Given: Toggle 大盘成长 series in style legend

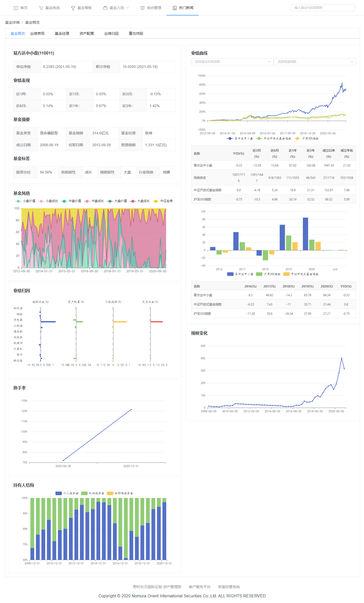Looking at the screenshot, I should [140, 201].
